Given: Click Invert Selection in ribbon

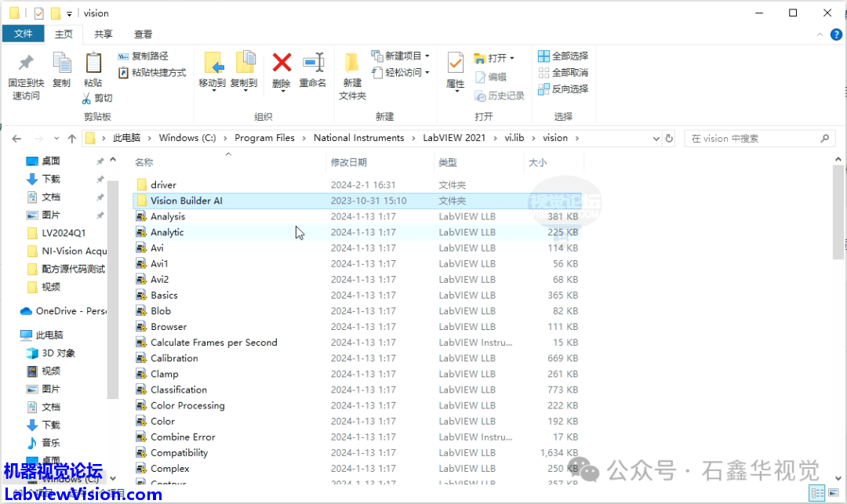Looking at the screenshot, I should click(563, 89).
